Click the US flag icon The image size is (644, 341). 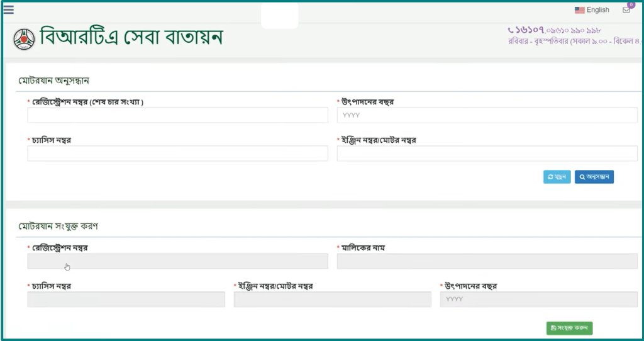(x=579, y=10)
